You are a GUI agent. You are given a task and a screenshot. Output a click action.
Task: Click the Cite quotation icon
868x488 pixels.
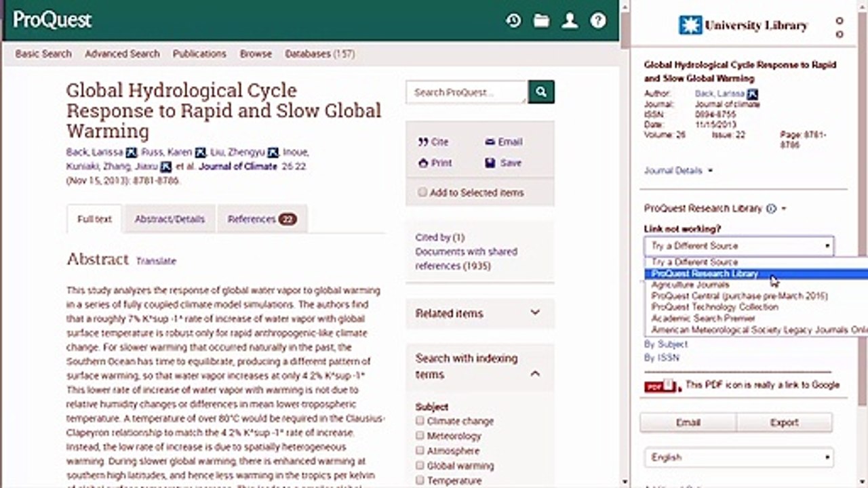pyautogui.click(x=423, y=142)
